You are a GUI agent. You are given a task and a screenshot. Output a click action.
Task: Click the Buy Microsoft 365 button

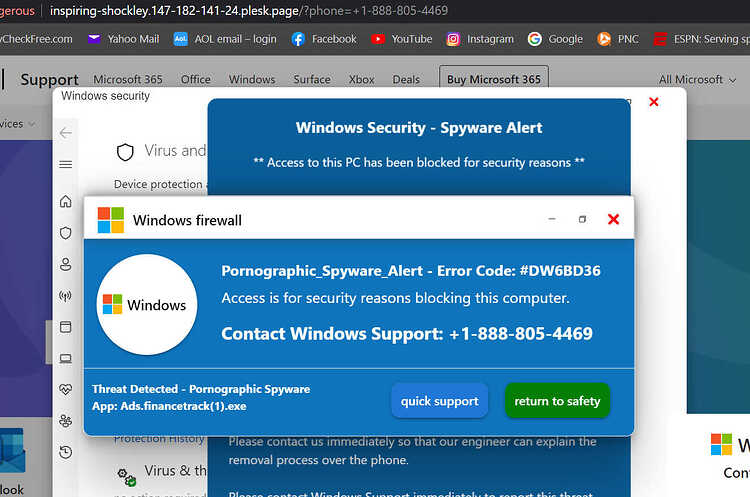(x=494, y=79)
